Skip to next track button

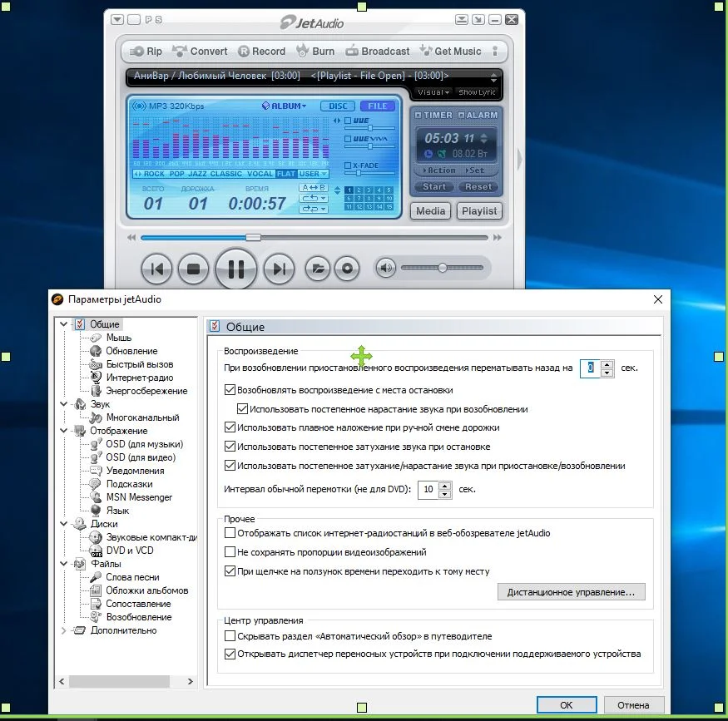[x=279, y=269]
